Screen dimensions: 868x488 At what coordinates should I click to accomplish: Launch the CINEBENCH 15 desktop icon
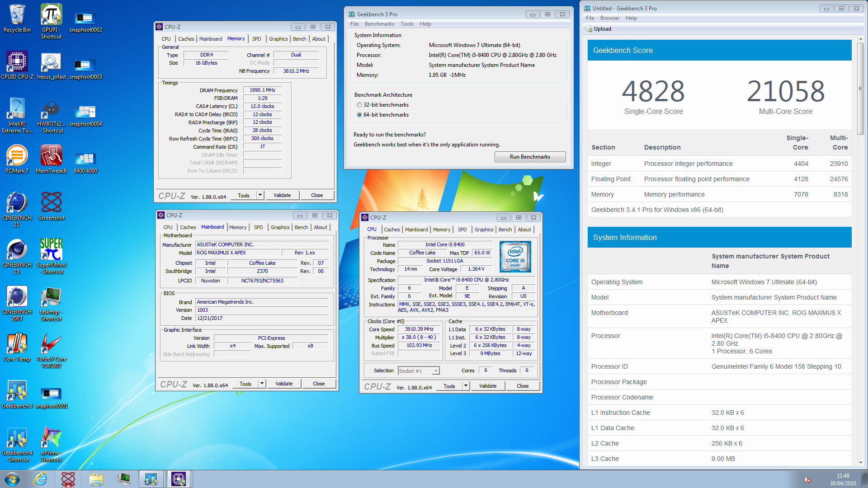[17, 257]
